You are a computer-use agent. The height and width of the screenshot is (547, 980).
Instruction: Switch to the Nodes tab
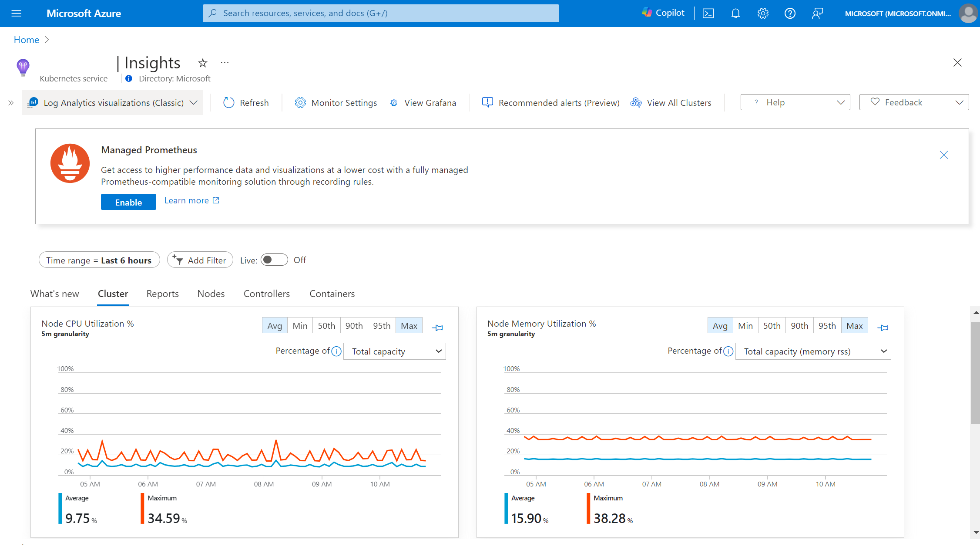point(211,293)
